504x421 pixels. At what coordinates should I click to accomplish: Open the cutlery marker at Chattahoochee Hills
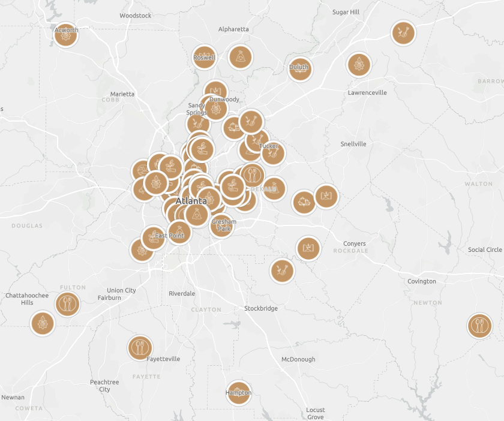click(x=68, y=303)
